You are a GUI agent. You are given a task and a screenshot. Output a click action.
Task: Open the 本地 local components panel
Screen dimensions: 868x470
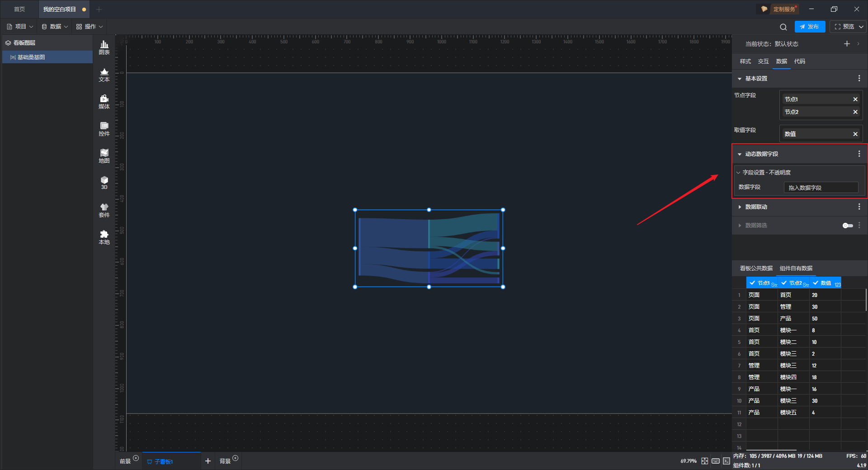point(104,237)
